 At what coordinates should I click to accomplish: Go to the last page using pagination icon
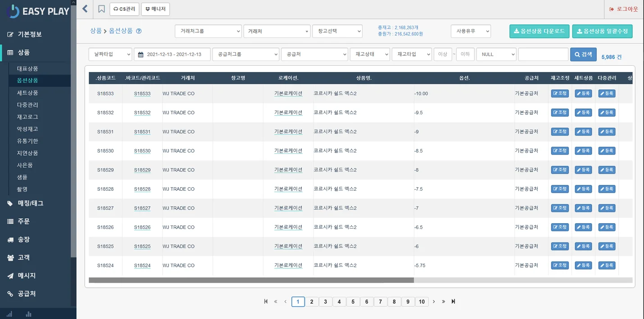(x=453, y=301)
